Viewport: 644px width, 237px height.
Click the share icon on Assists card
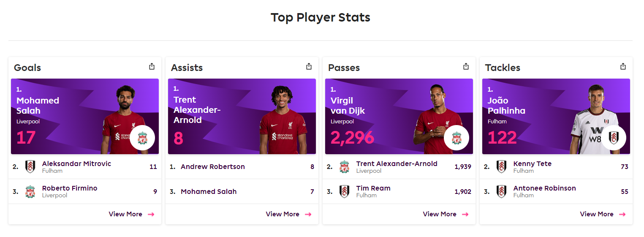tap(309, 66)
